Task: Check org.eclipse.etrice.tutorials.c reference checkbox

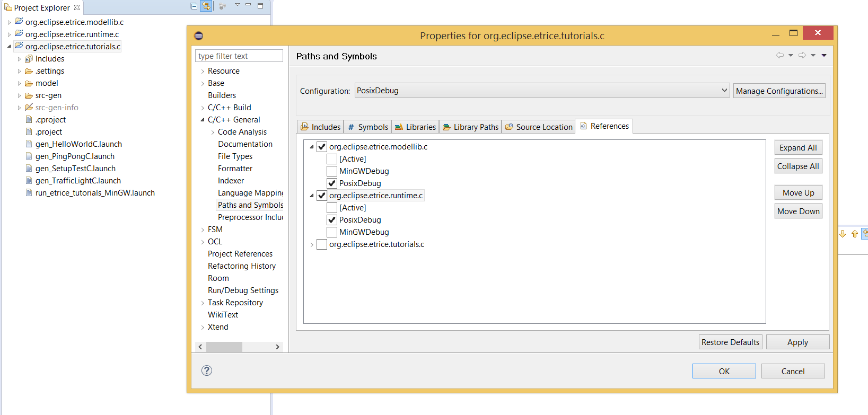Action: 322,244
